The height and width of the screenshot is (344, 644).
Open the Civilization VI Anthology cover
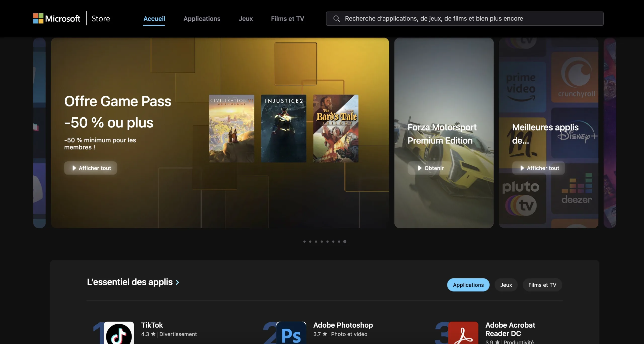click(x=231, y=128)
